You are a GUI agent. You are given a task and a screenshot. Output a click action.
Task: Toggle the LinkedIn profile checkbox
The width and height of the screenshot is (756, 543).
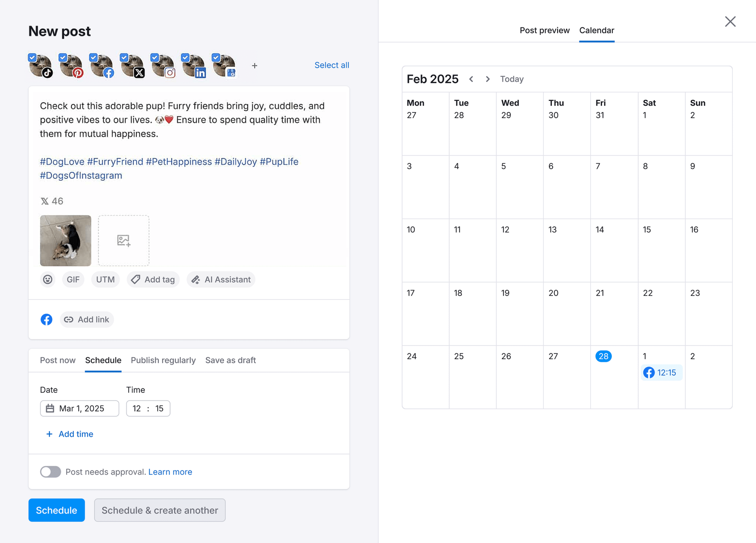(x=185, y=58)
